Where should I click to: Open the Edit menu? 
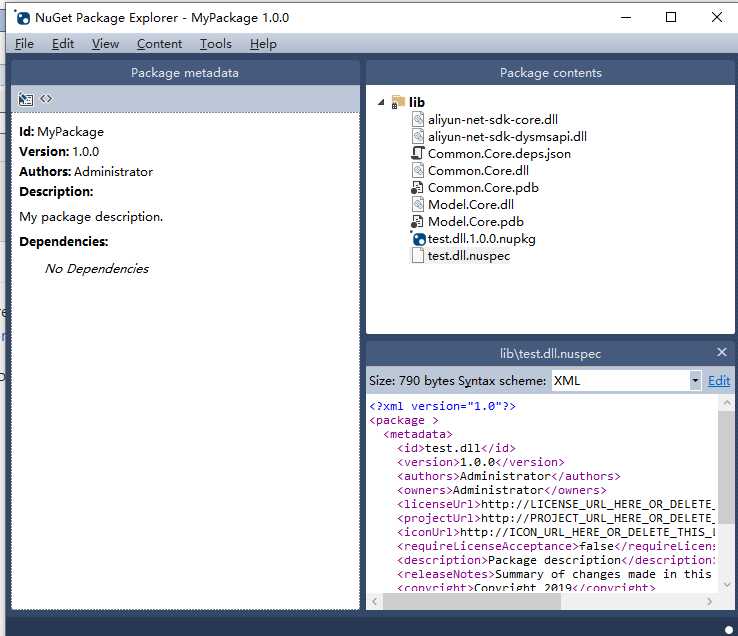(x=63, y=44)
